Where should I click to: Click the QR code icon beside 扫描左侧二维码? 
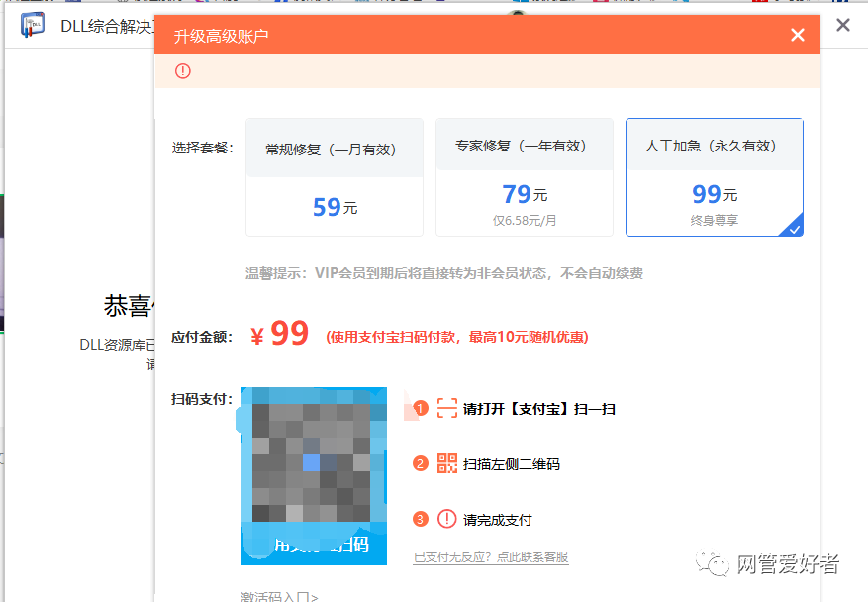coord(446,463)
